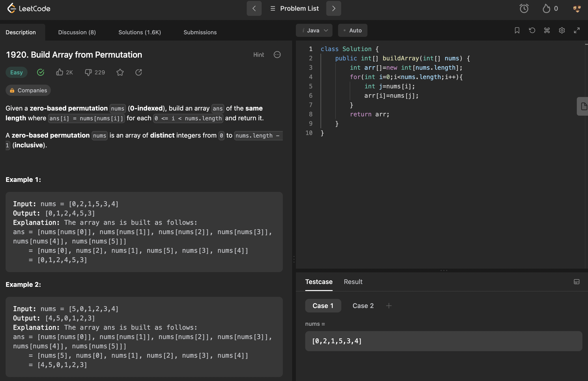Bookmark the code with bookmark icon
This screenshot has height=381, width=588.
click(517, 30)
